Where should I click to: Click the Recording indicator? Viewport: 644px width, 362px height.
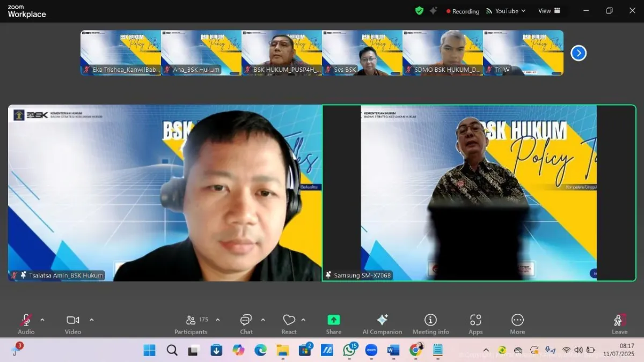click(463, 11)
